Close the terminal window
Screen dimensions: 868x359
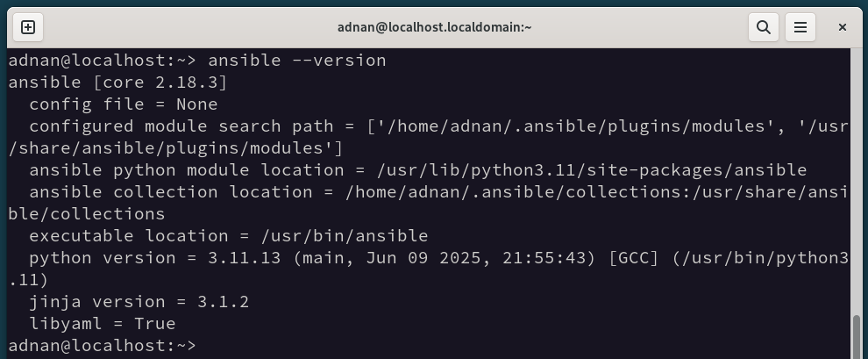(x=842, y=27)
